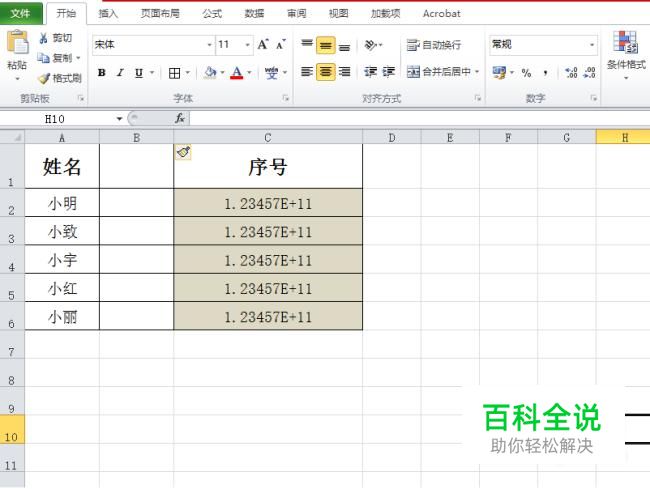Viewport: 650px width, 489px height.
Task: Align text left
Action: coord(307,72)
